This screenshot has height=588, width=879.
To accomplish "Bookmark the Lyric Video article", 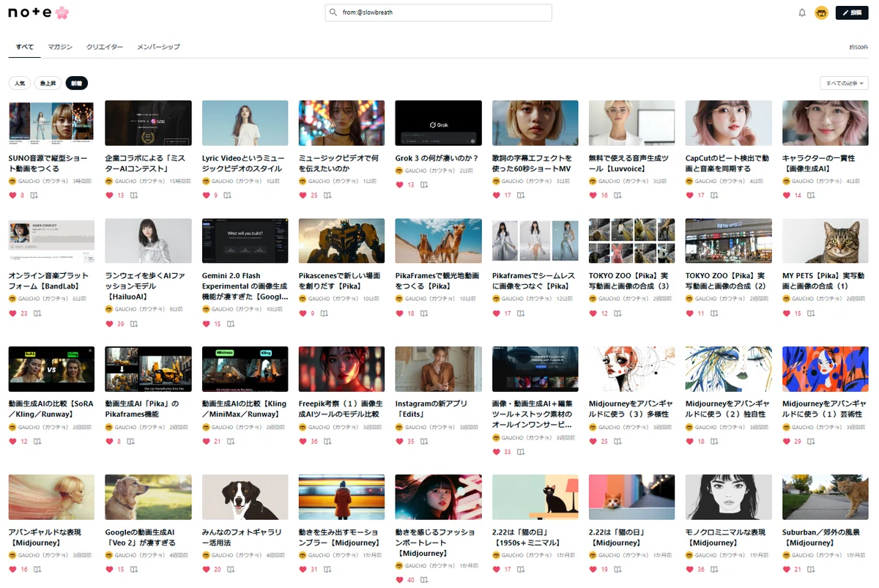I will pyautogui.click(x=227, y=196).
